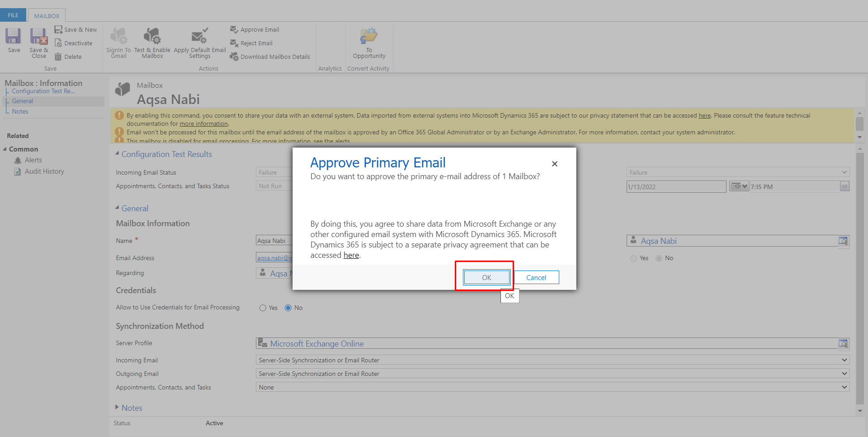868x437 pixels.
Task: Click the Download Mailbox Details icon
Action: [x=234, y=57]
